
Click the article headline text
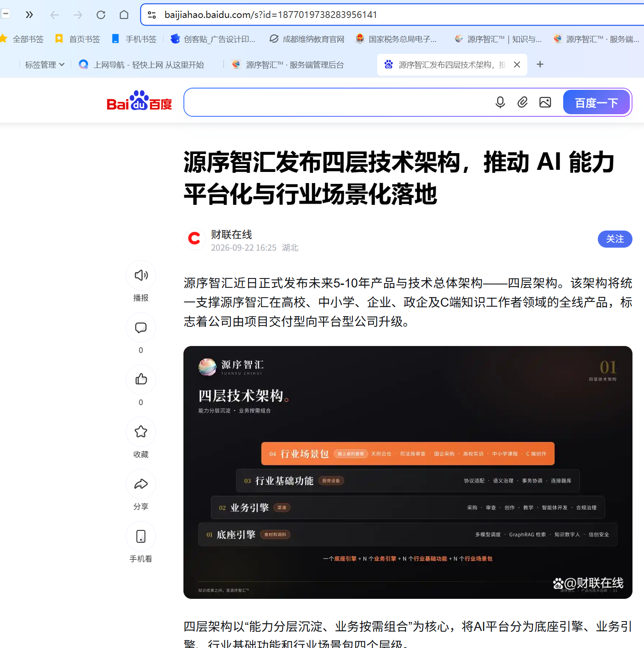pos(399,178)
